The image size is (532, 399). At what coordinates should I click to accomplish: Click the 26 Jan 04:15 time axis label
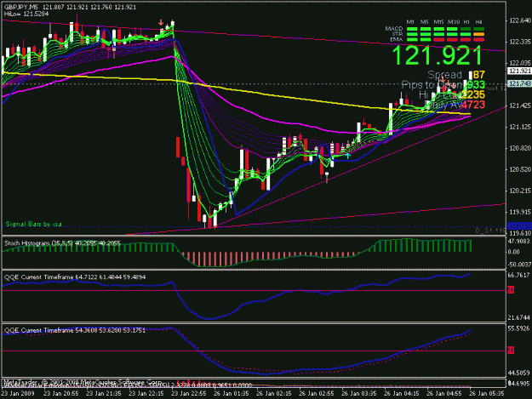(402, 394)
